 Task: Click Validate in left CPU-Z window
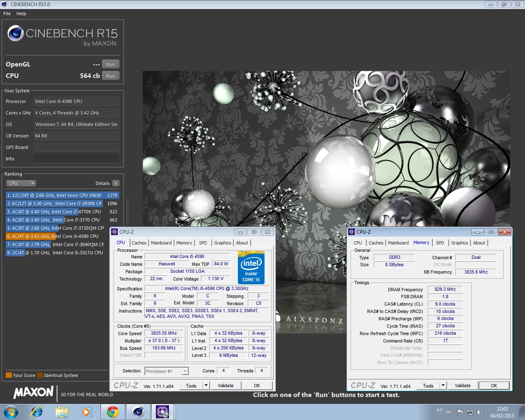(x=226, y=386)
